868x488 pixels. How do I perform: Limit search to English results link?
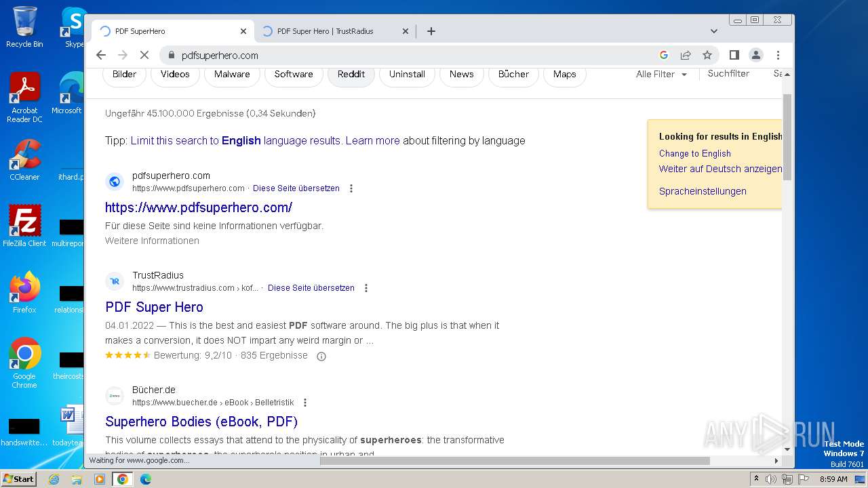coord(235,140)
